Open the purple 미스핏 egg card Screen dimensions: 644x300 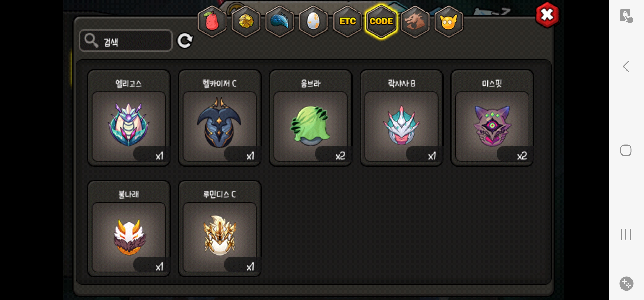pyautogui.click(x=492, y=118)
